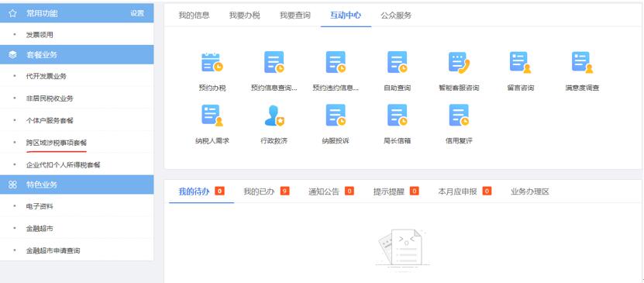
Task: Open the 局长信箱 icon
Action: pos(397,116)
